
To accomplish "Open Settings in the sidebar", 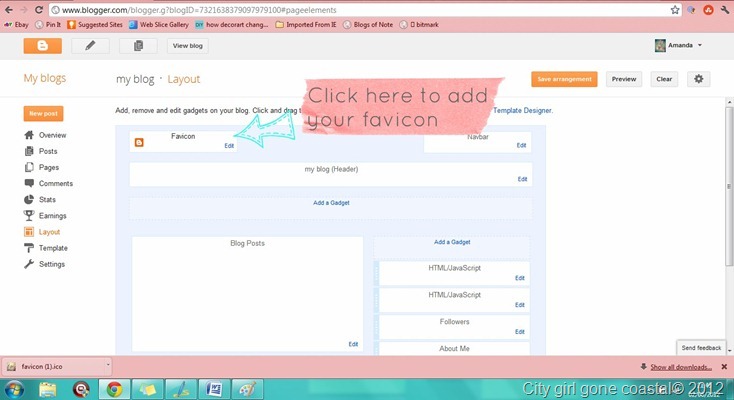I will (52, 264).
